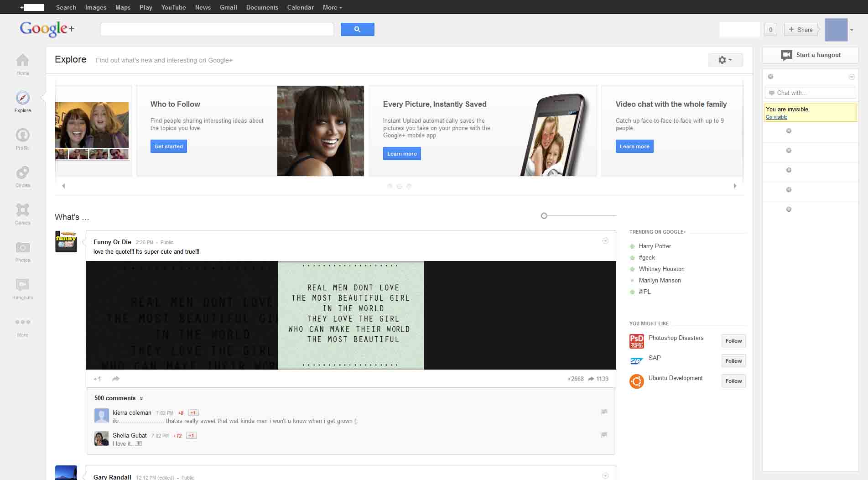Screen dimensions: 868x480
Task: Open options menu on Gary Randall post
Action: pos(605,475)
